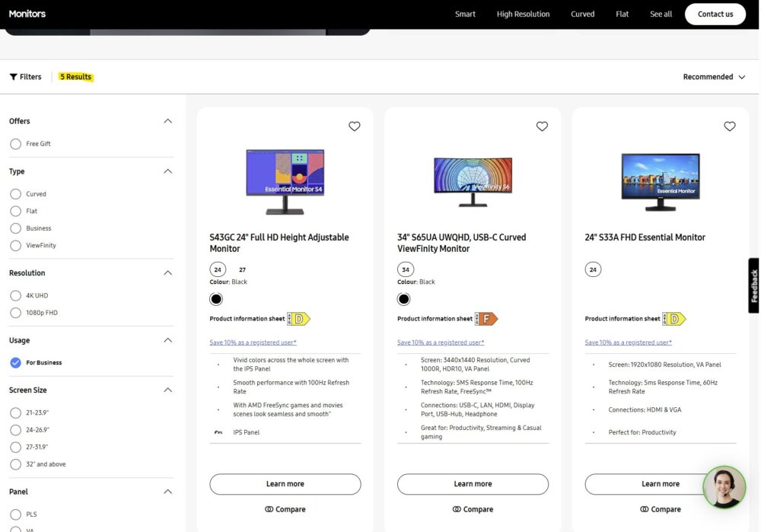
Task: Collapse the Panel filter section
Action: coord(168,492)
